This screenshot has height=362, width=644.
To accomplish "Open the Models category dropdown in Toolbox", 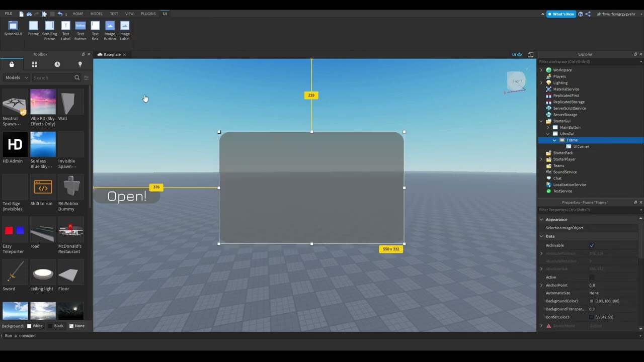I will point(16,78).
